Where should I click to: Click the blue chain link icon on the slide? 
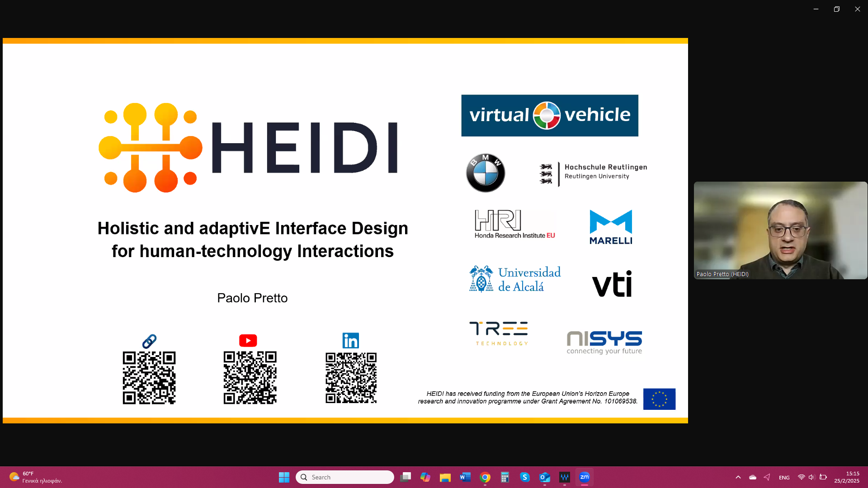[x=149, y=341]
